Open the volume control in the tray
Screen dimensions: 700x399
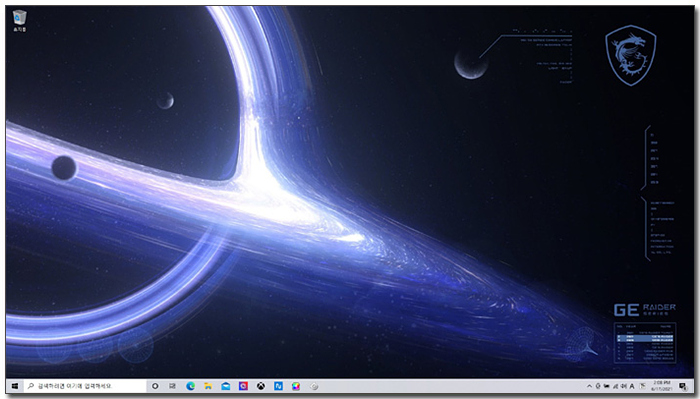tap(623, 386)
